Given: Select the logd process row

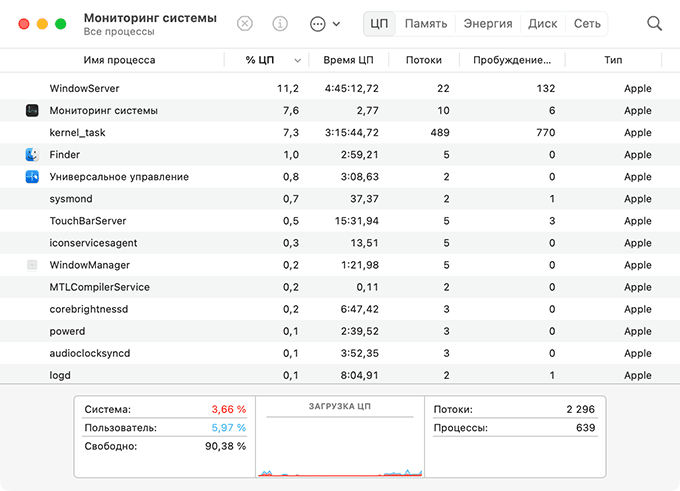Looking at the screenshot, I should [340, 374].
